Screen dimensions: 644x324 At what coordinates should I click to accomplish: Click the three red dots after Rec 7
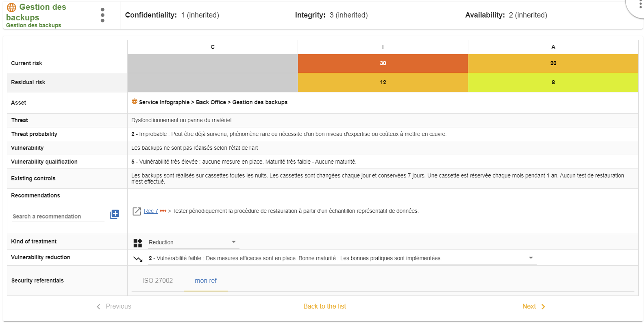tap(163, 211)
